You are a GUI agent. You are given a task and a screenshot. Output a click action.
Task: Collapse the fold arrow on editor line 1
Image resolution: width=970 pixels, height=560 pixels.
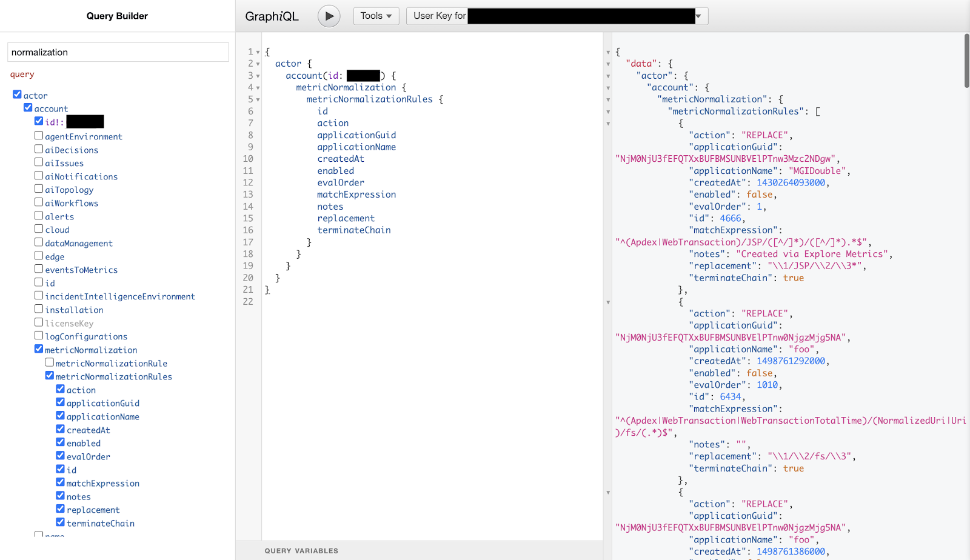[258, 53]
